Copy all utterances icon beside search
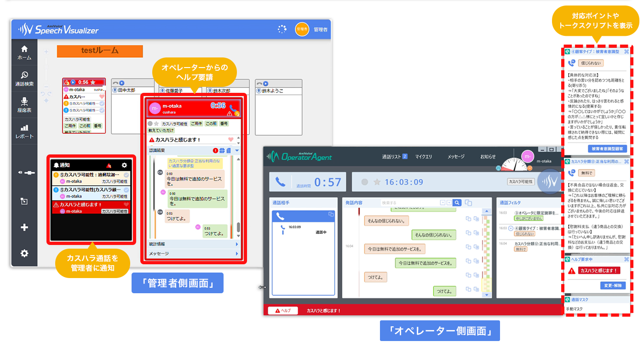Viewport: 644px width, 347px height. click(x=468, y=203)
